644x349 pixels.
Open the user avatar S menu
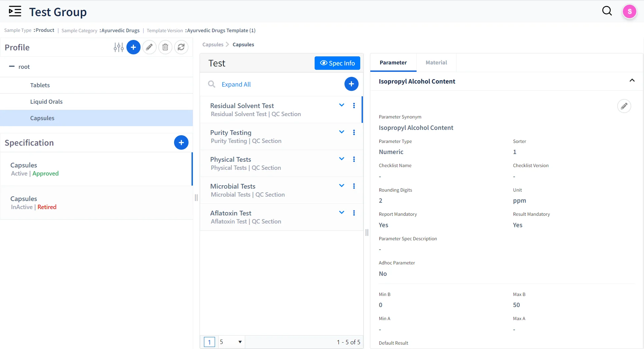[x=630, y=12]
